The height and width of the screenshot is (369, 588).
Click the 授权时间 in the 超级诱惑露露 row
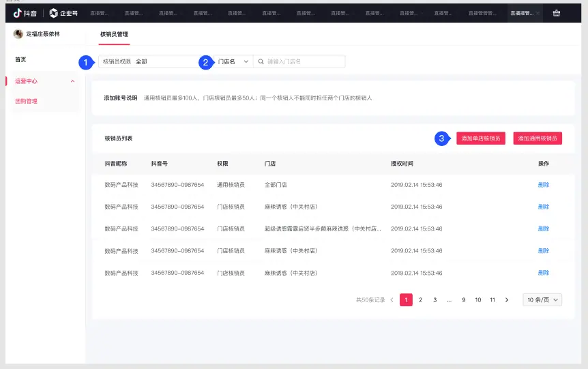click(x=417, y=228)
